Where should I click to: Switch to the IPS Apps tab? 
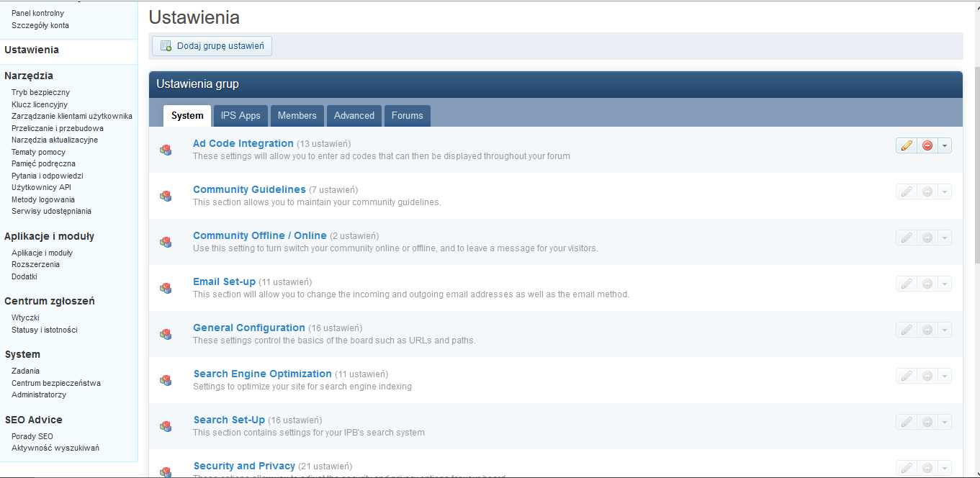pyautogui.click(x=240, y=116)
